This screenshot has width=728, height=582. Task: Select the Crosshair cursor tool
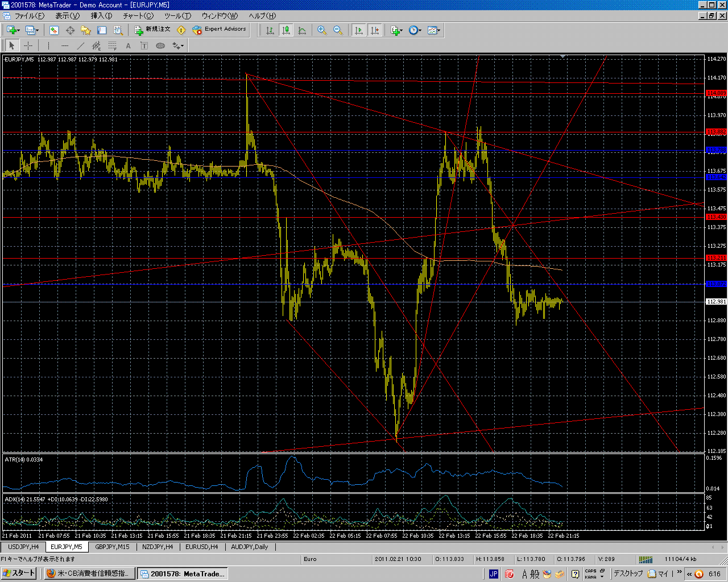pos(28,46)
